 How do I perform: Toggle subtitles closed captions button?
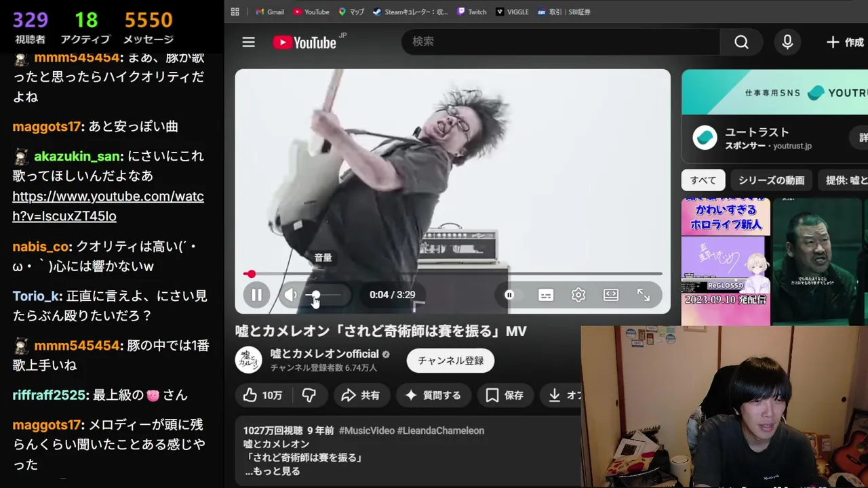pos(546,295)
